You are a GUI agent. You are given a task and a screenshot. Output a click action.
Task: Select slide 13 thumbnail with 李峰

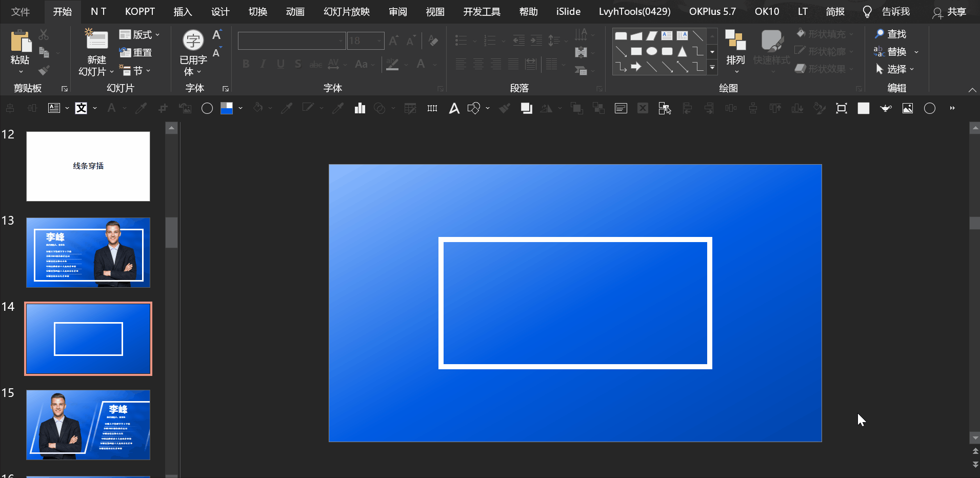[88, 252]
